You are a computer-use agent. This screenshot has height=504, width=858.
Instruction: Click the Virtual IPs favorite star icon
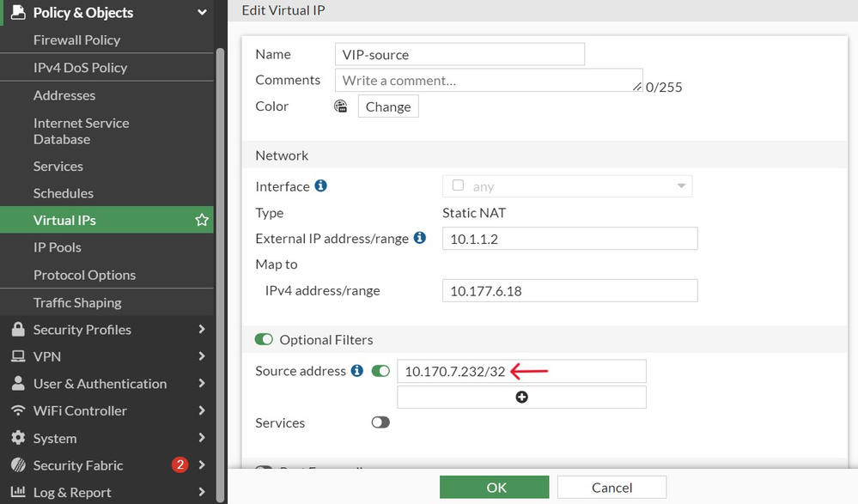click(202, 221)
